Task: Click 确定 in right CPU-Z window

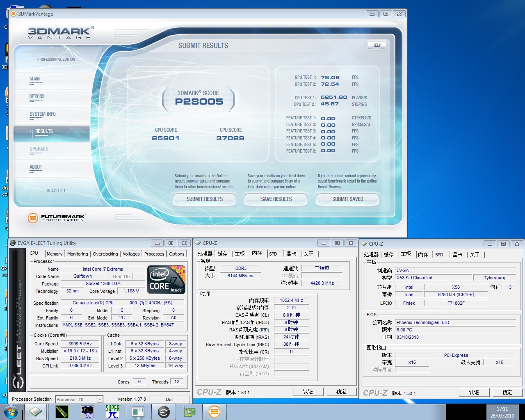Action: [507, 393]
